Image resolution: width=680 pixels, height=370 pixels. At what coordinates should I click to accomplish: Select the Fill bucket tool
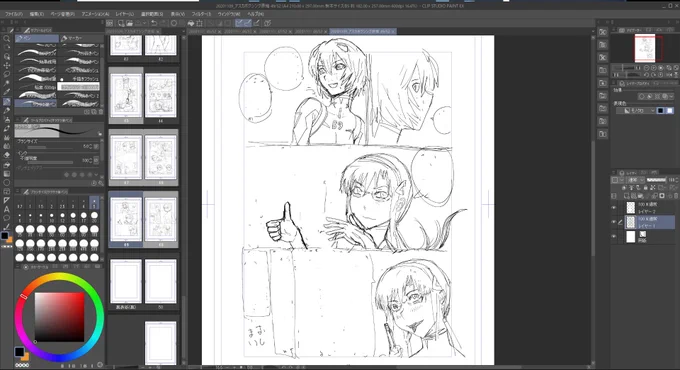tap(7, 165)
